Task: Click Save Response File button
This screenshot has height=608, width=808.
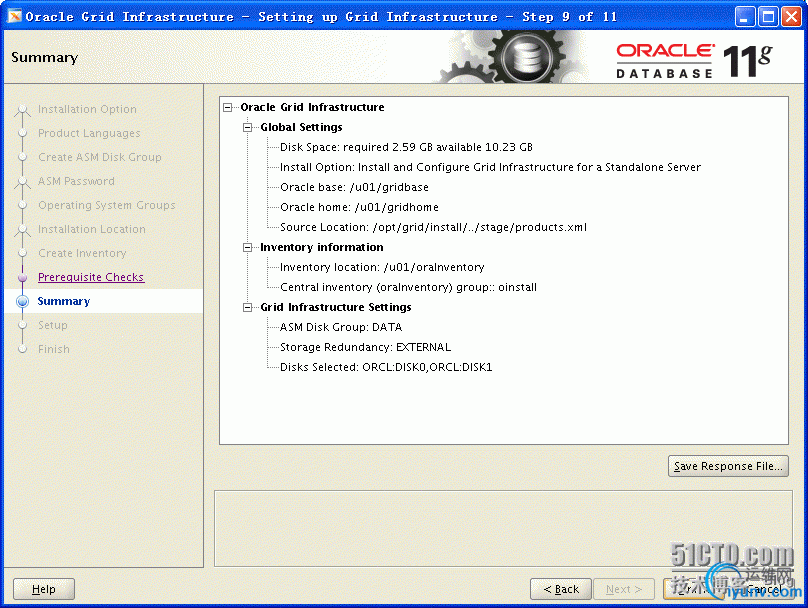Action: (x=728, y=466)
